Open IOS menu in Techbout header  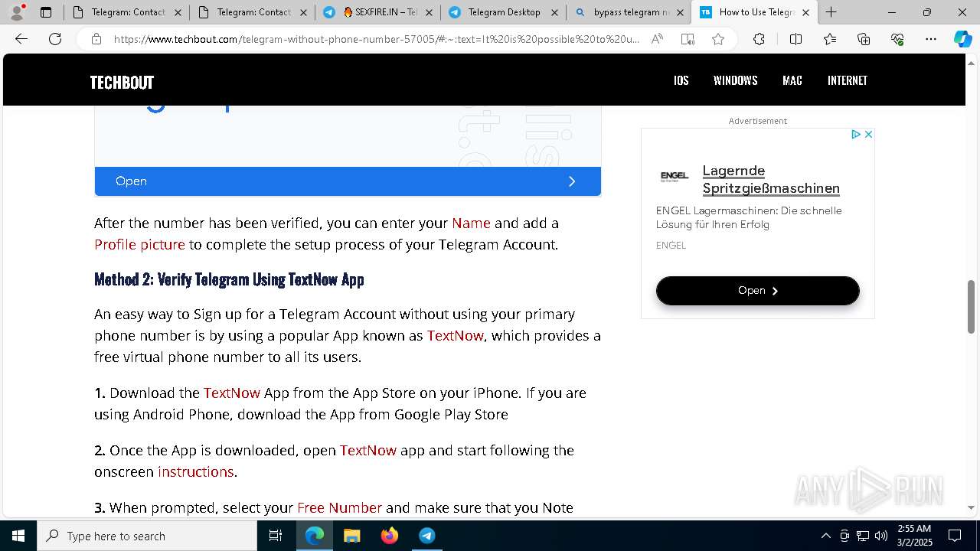(x=681, y=80)
